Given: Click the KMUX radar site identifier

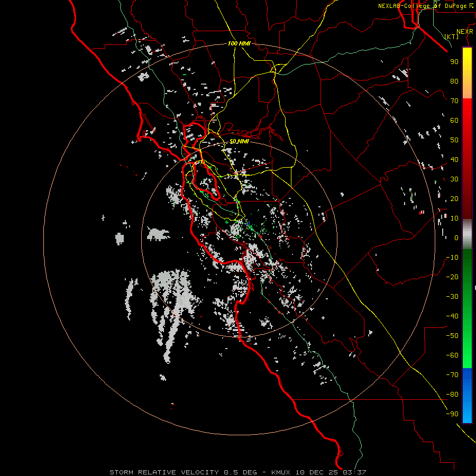Looking at the screenshot, I should (281, 472).
